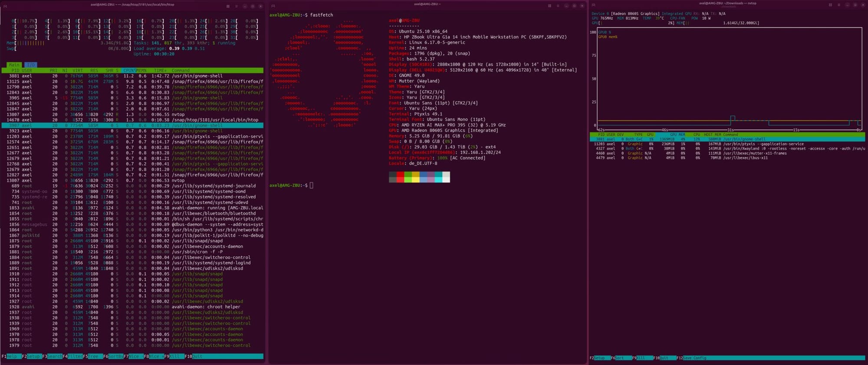Open hamburger menu in fastfetch terminal window
This screenshot has height=365, width=868.
[x=558, y=6]
